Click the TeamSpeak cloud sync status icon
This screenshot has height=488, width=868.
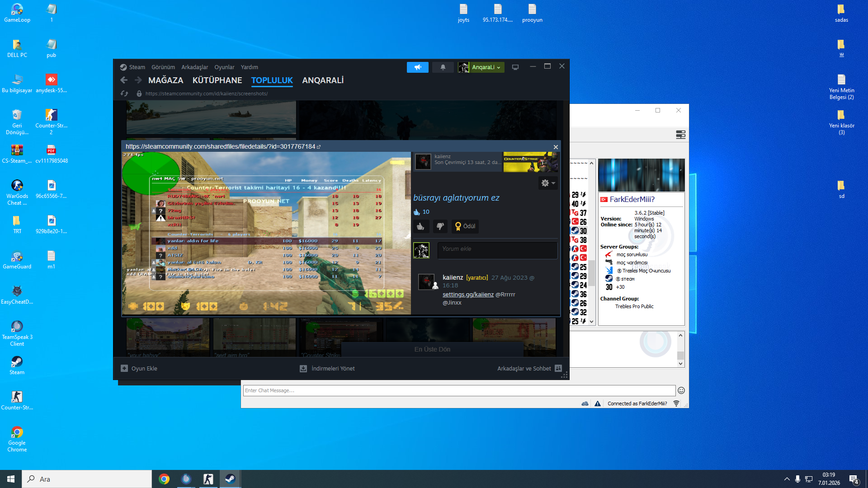point(585,404)
